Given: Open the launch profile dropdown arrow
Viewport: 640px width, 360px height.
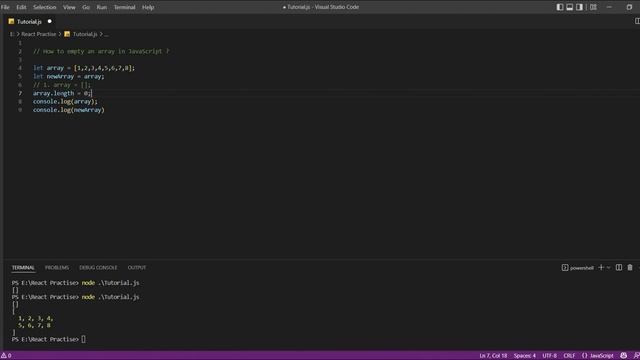Looking at the screenshot, I should [x=608, y=268].
